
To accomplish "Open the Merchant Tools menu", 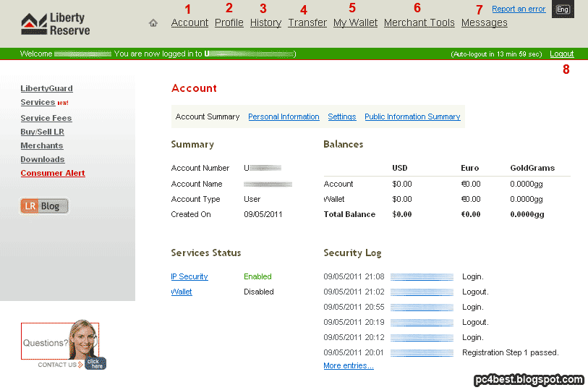I will click(419, 23).
